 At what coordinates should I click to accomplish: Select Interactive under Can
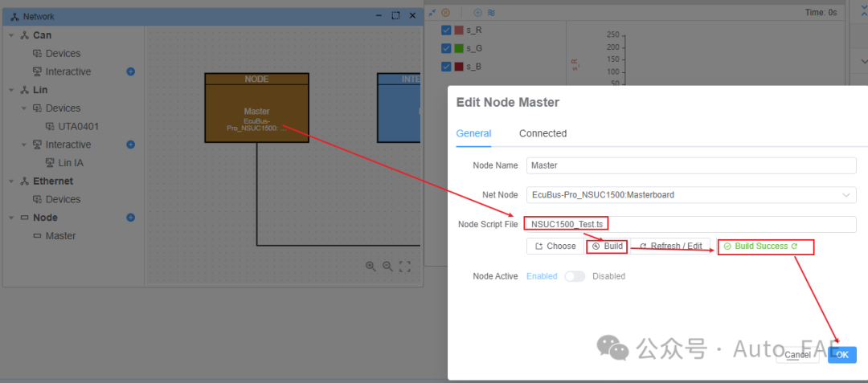(x=68, y=71)
